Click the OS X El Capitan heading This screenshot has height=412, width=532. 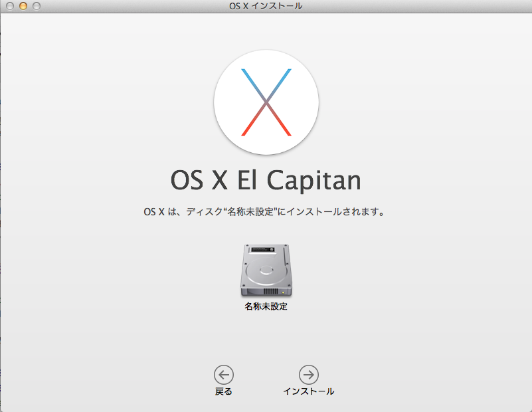266,180
